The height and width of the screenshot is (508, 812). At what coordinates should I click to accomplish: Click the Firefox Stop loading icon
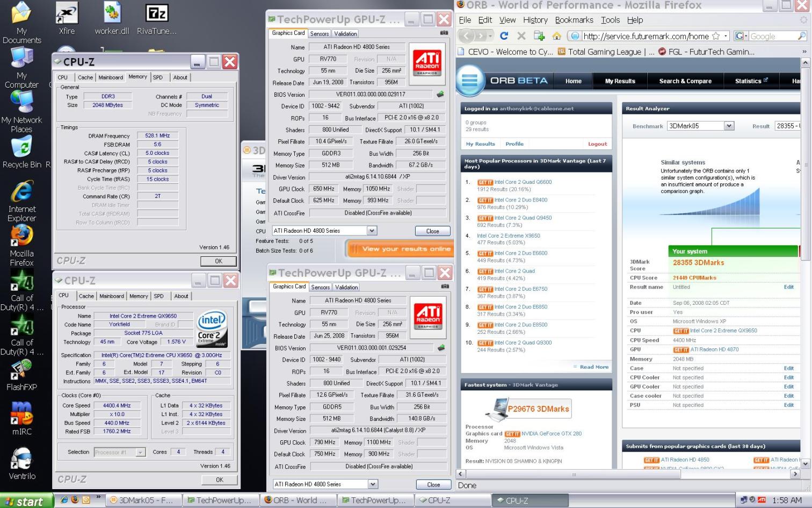click(521, 36)
